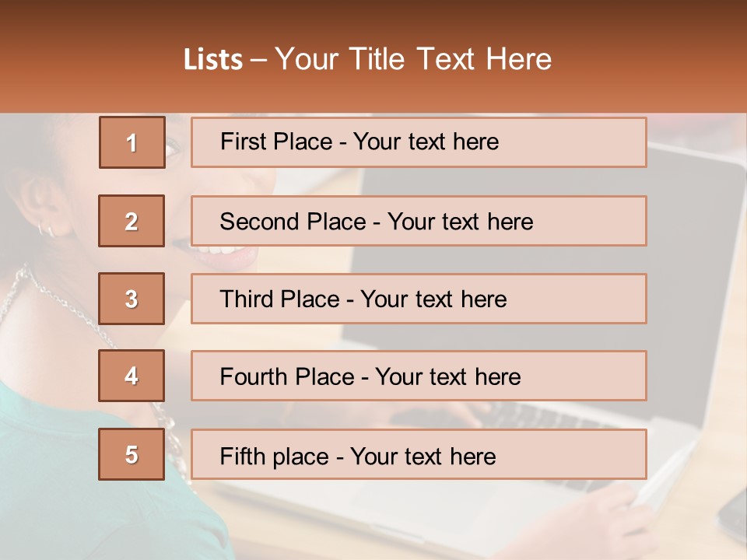Select the number 2 box
This screenshot has height=560, width=747.
point(132,221)
